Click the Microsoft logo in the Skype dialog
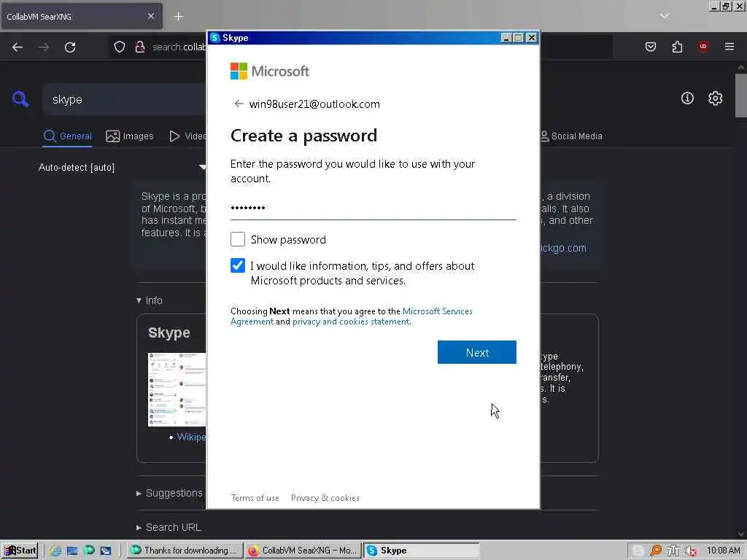The image size is (747, 560). point(270,71)
